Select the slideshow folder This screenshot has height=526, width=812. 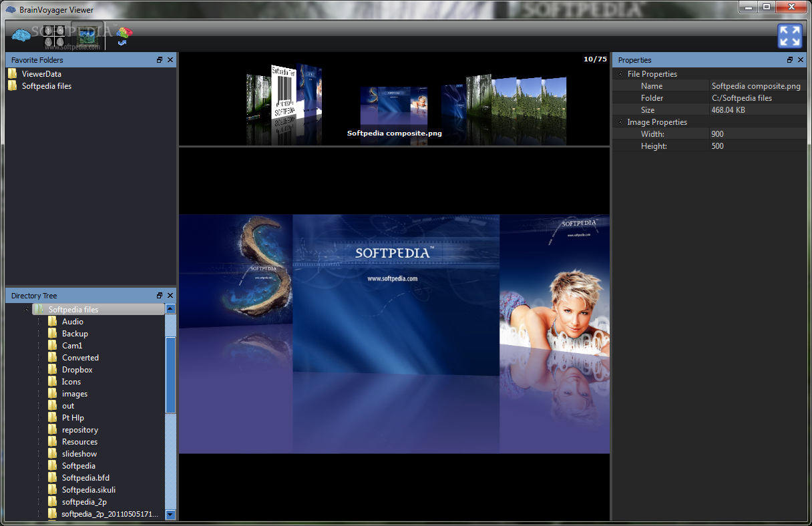[79, 454]
